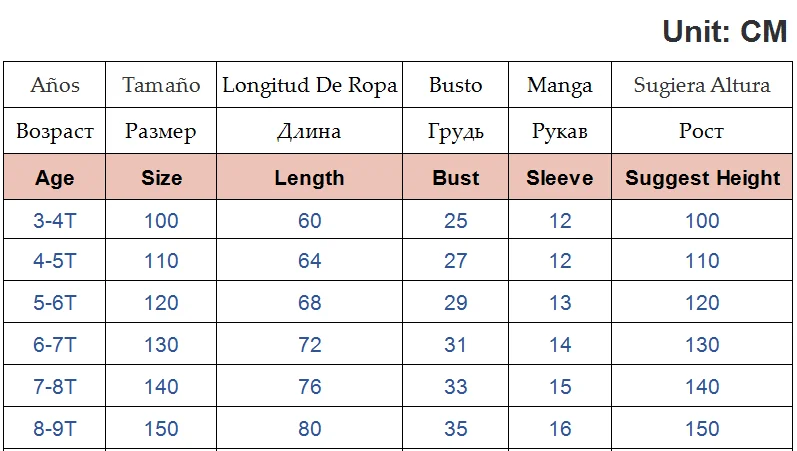
Task: Select the "Longitud De Ropa" header cell
Action: (309, 85)
